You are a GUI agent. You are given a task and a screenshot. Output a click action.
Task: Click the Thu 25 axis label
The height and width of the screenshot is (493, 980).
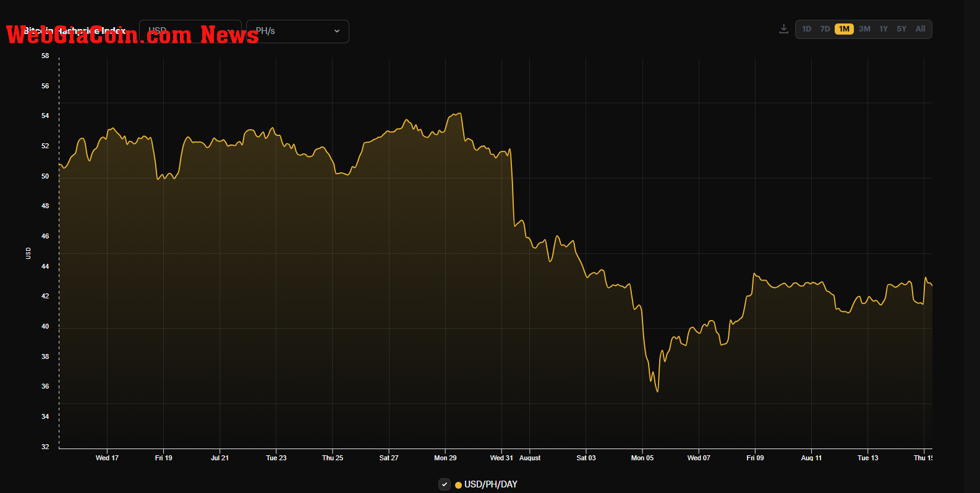click(333, 458)
